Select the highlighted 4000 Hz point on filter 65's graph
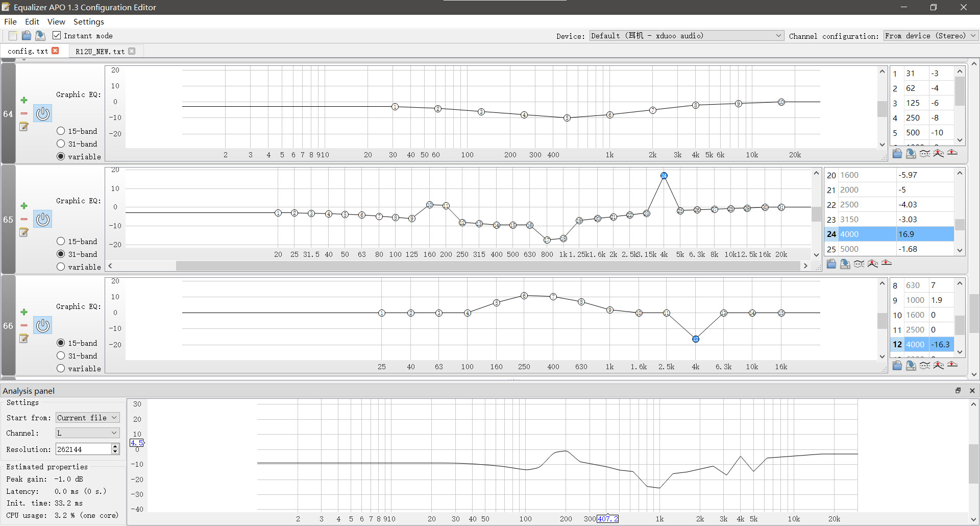Viewport: 980px width, 526px height. click(664, 176)
